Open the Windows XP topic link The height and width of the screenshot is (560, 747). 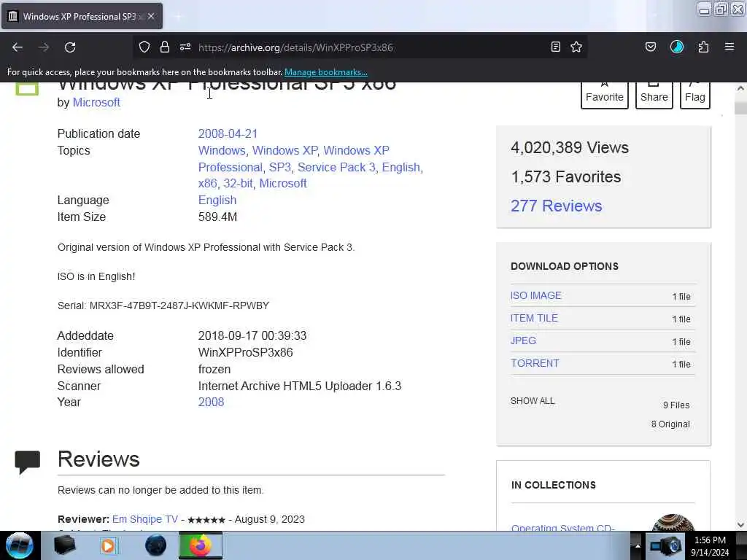[x=285, y=150]
